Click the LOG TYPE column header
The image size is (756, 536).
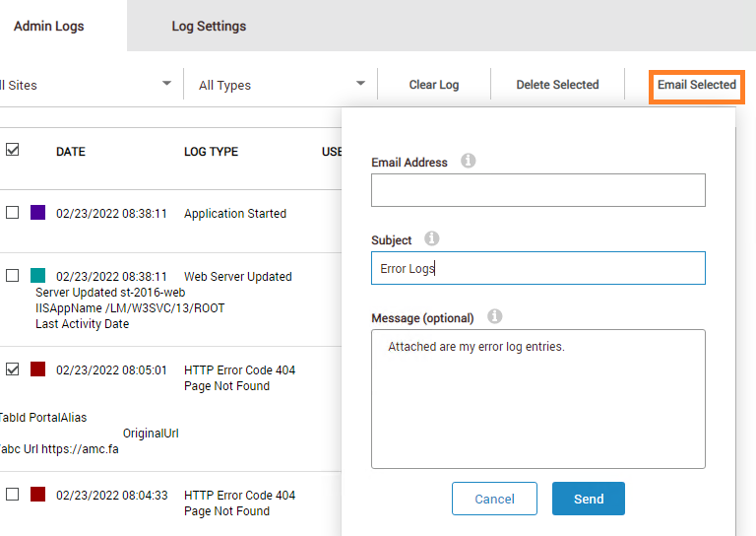pyautogui.click(x=212, y=152)
